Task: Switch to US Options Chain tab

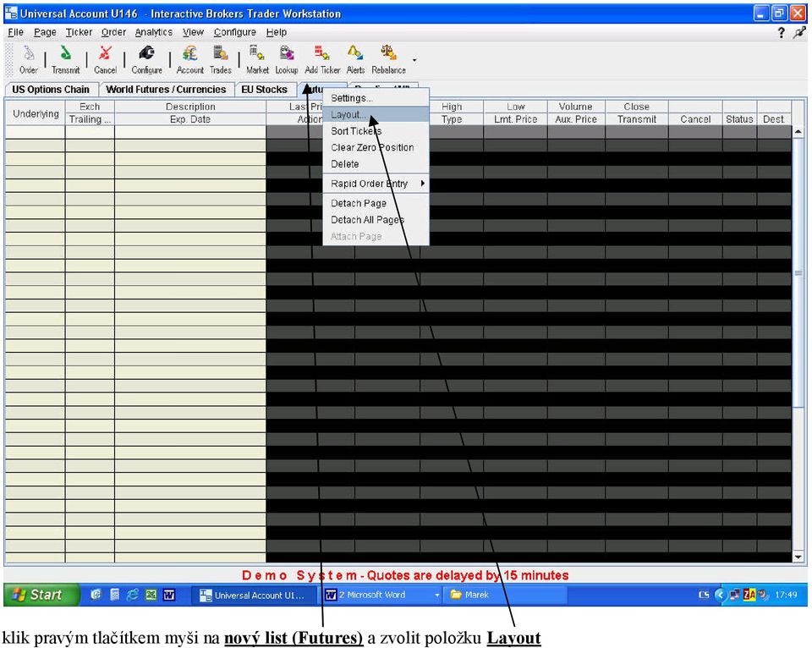Action: 51,90
